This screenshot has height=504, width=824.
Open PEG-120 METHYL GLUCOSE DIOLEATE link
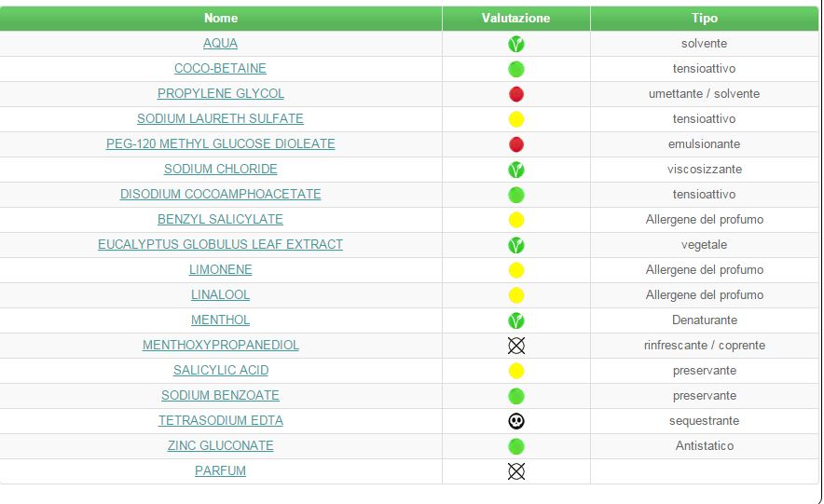pos(220,143)
